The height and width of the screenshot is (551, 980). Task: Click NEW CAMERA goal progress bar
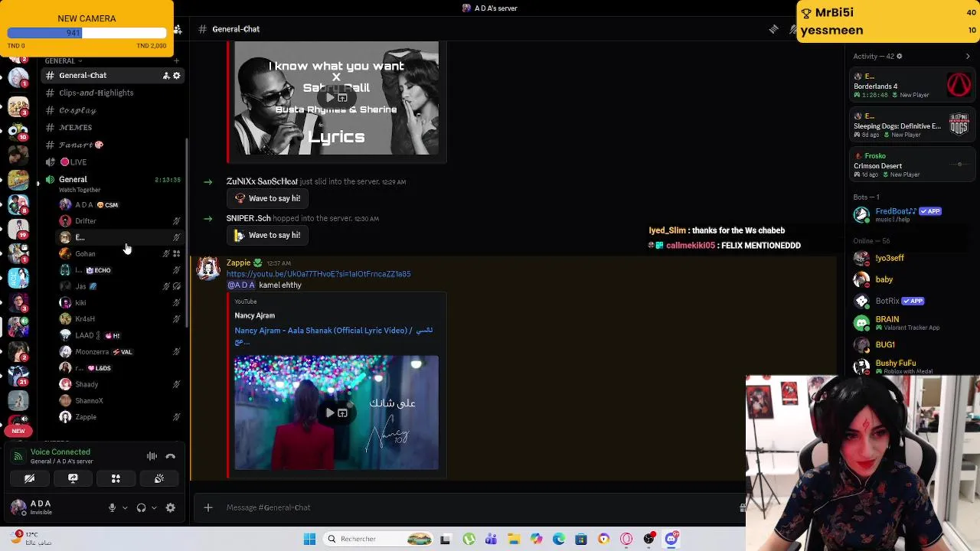click(87, 33)
